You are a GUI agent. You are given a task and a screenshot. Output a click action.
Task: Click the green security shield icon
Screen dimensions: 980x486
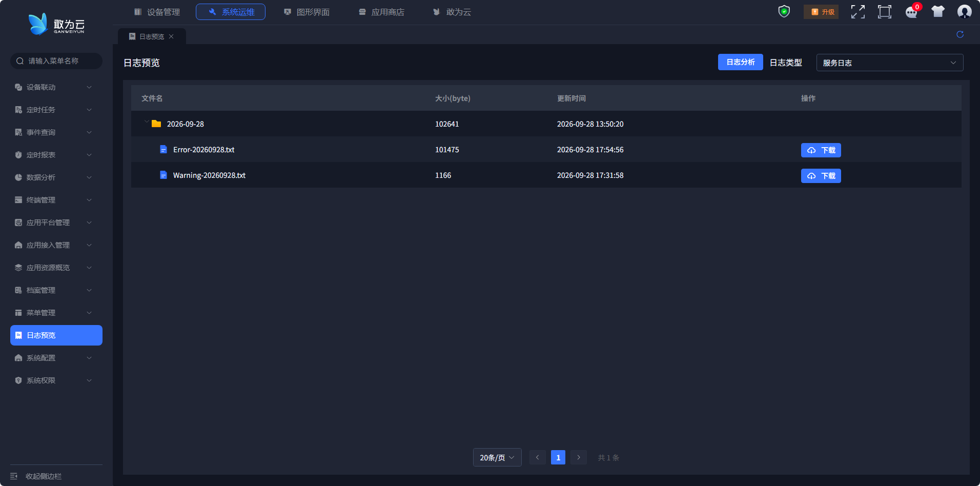tap(784, 11)
